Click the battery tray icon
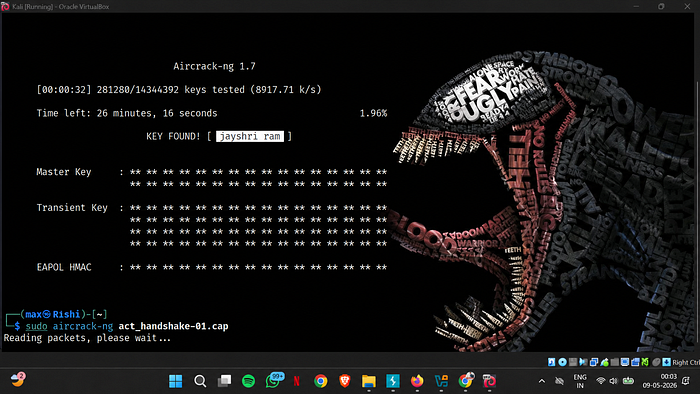This screenshot has height=394, width=700. point(628,381)
